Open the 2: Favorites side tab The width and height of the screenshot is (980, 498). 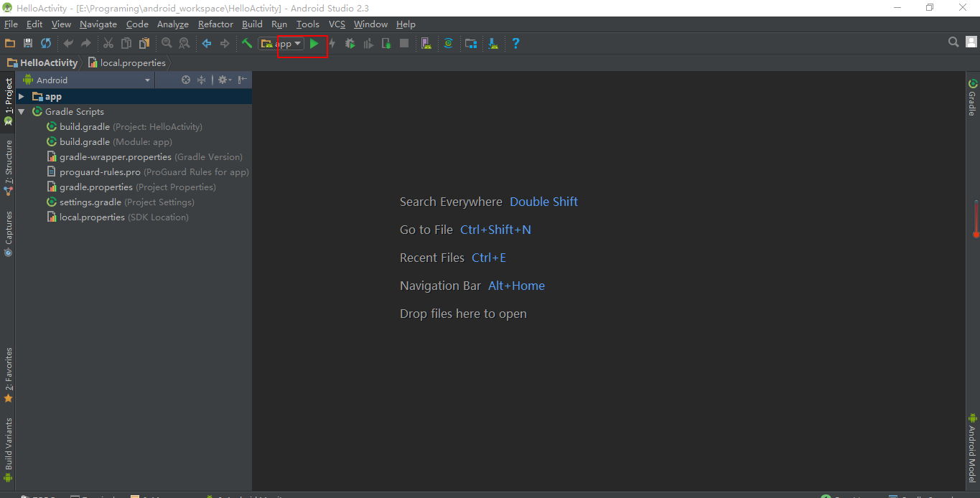pyautogui.click(x=8, y=375)
